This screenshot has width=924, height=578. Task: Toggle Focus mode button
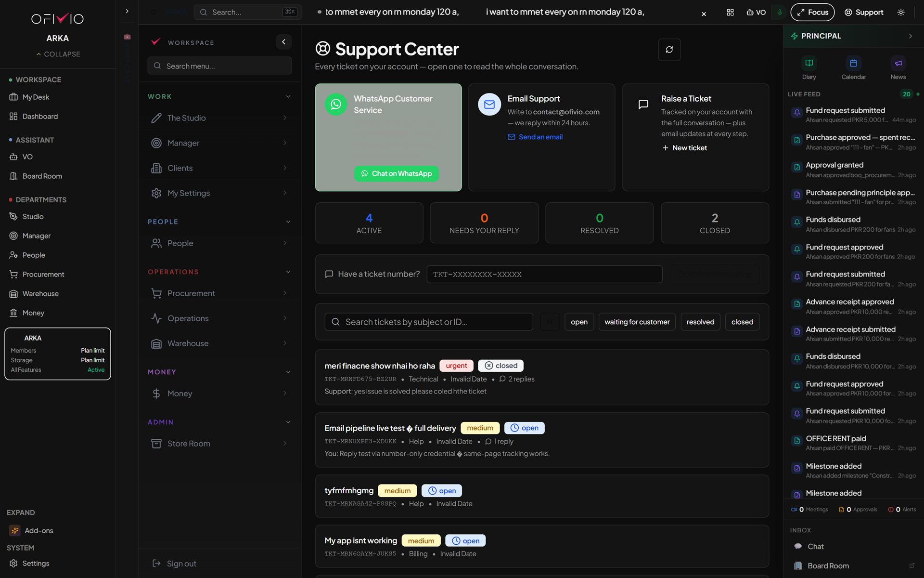[x=812, y=12]
